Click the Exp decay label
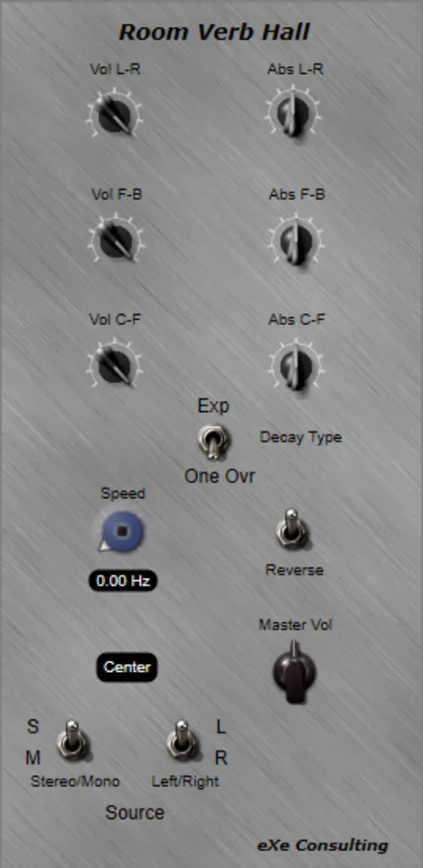This screenshot has width=423, height=868. [x=213, y=406]
